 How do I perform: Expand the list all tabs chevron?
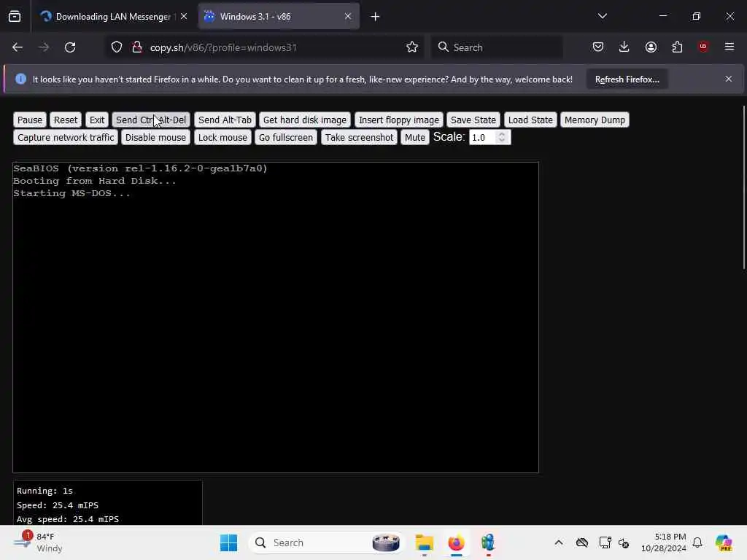coord(602,16)
